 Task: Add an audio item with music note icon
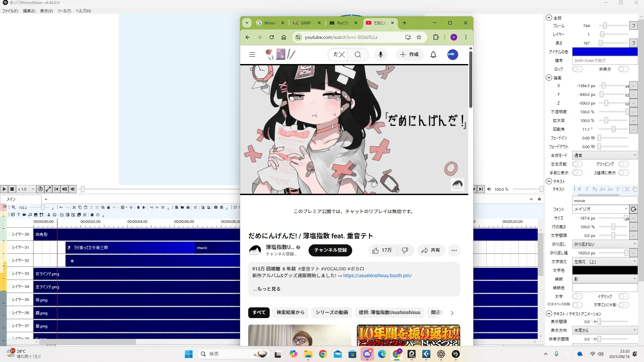pyautogui.click(x=30, y=215)
